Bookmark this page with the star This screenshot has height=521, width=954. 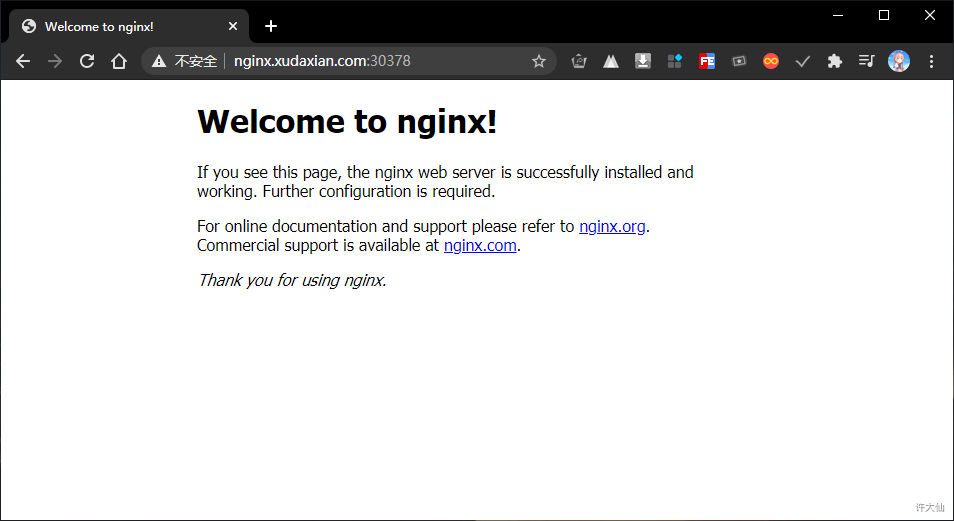coord(538,61)
